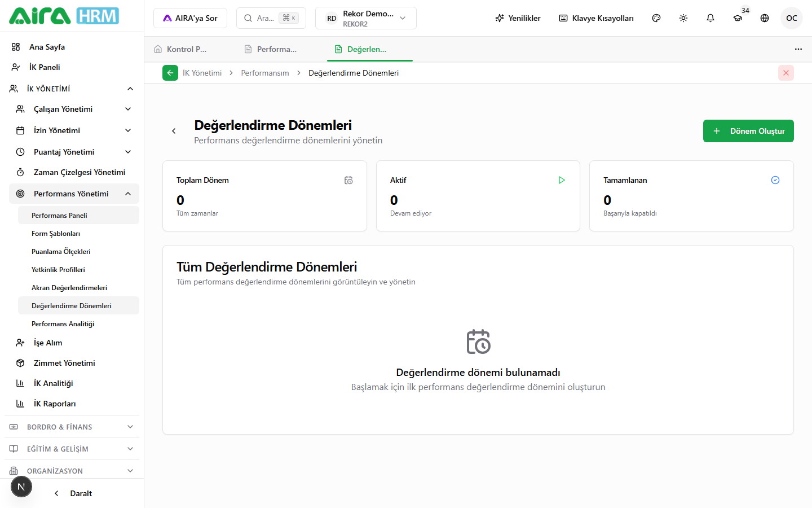Viewport: 812px width, 508px height.
Task: Open Puanlama Ölçekleri
Action: (x=78, y=251)
